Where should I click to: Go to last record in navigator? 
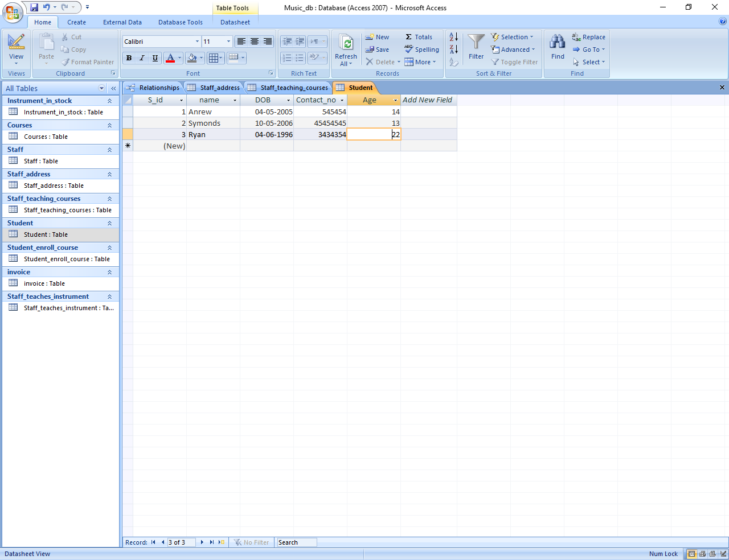(212, 542)
